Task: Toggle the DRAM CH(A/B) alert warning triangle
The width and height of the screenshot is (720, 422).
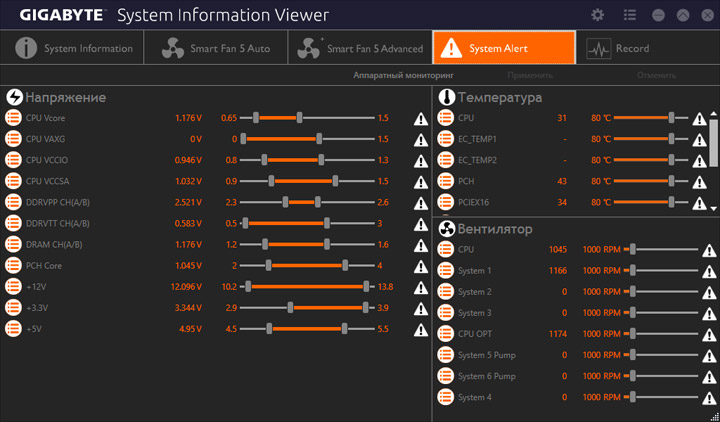Action: pos(421,246)
